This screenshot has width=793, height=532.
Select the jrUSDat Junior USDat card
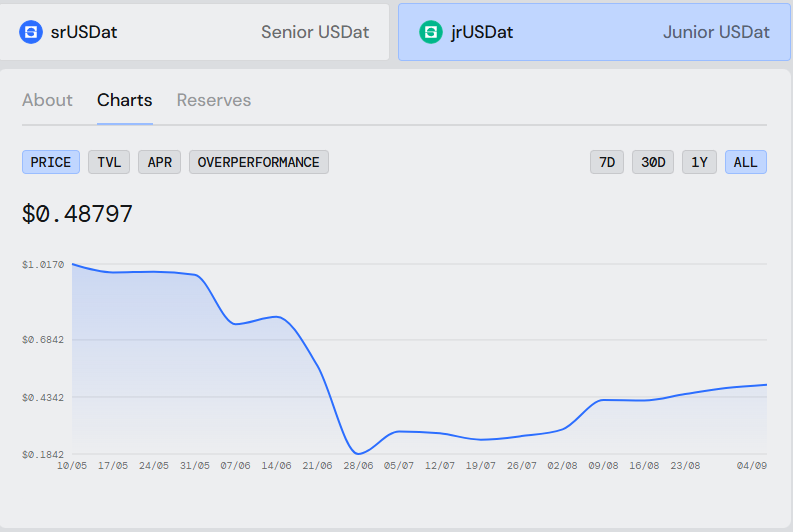(594, 32)
